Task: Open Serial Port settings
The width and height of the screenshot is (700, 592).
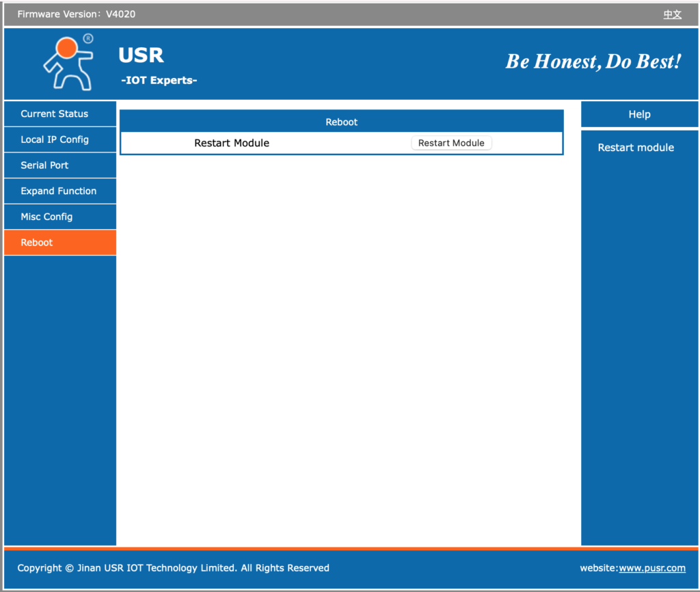Action: tap(44, 165)
